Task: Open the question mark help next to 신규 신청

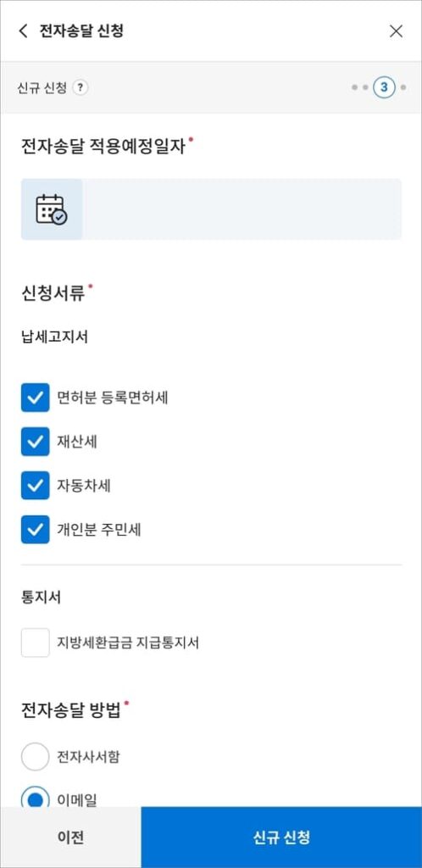Action: click(x=81, y=87)
